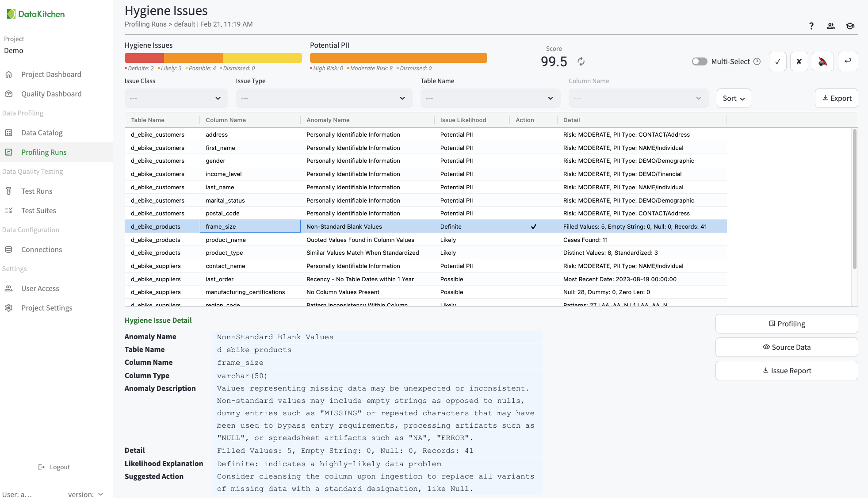This screenshot has width=868, height=498.
Task: Click the X dismiss action button
Action: tap(799, 61)
